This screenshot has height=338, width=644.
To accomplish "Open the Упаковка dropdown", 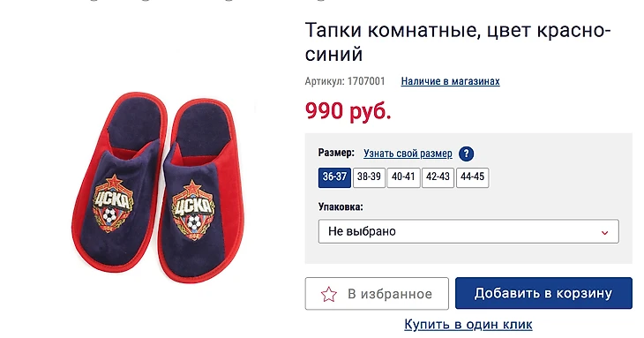I will point(468,231).
